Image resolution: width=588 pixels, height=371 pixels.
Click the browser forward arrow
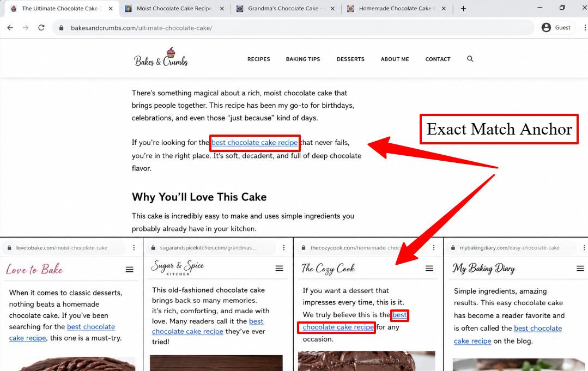pyautogui.click(x=26, y=28)
